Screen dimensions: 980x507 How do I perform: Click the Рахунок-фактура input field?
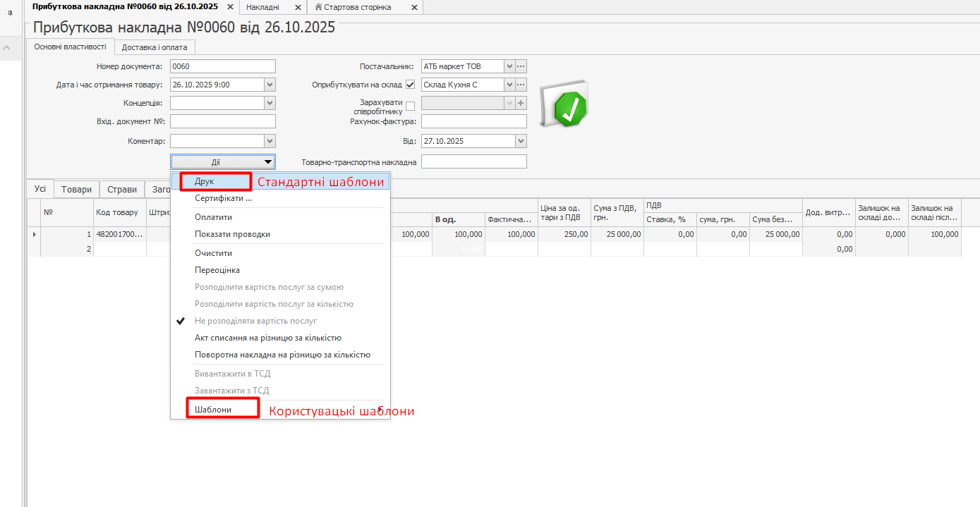click(473, 121)
